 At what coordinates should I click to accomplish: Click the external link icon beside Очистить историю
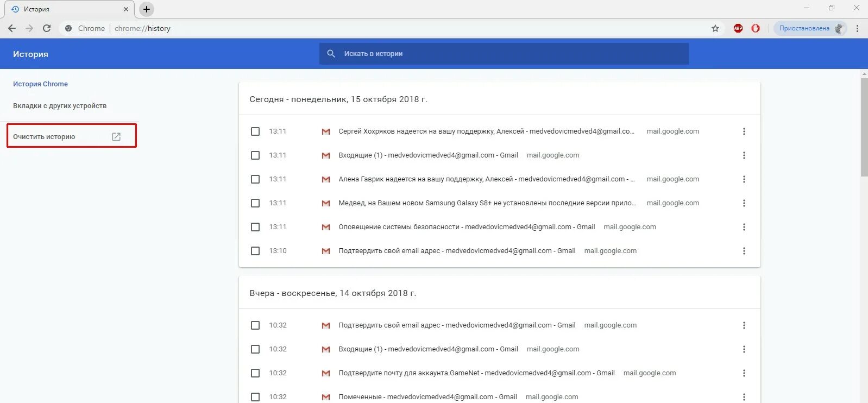tap(116, 137)
